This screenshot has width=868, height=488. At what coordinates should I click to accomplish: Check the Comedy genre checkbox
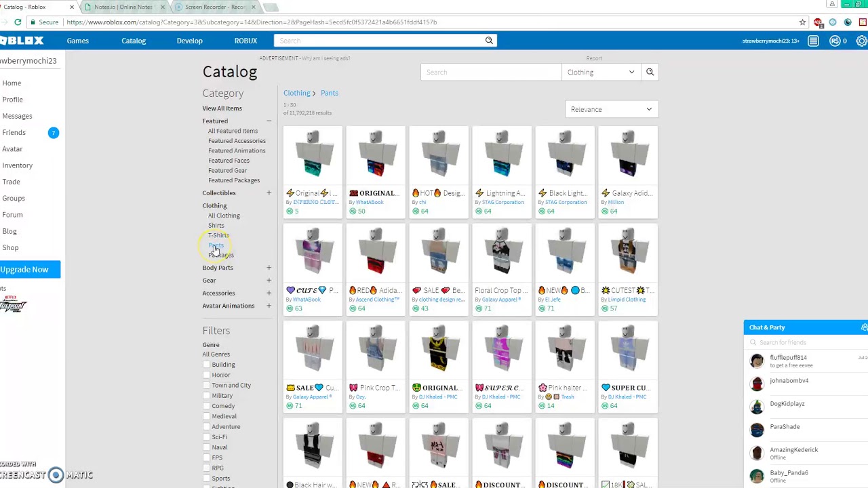click(x=206, y=406)
